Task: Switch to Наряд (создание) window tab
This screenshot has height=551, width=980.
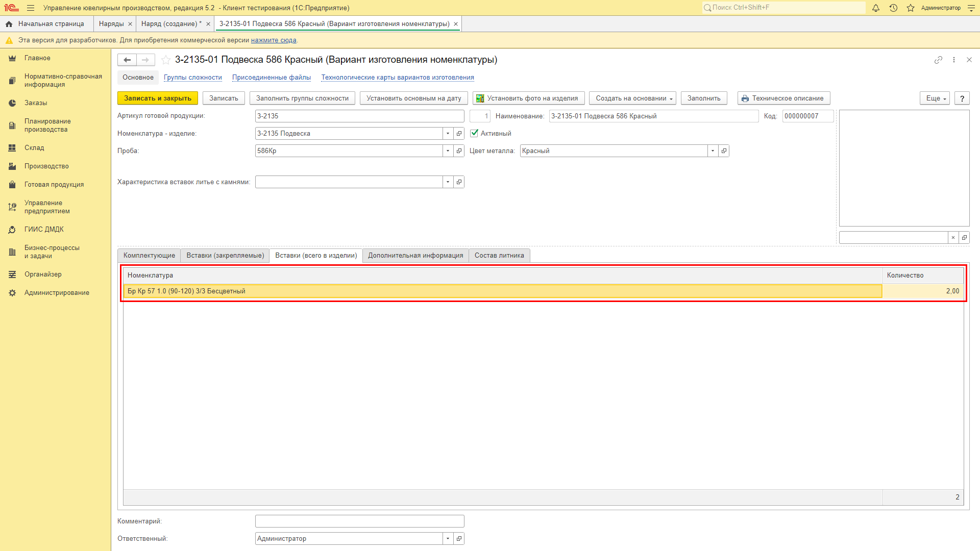Action: point(171,24)
